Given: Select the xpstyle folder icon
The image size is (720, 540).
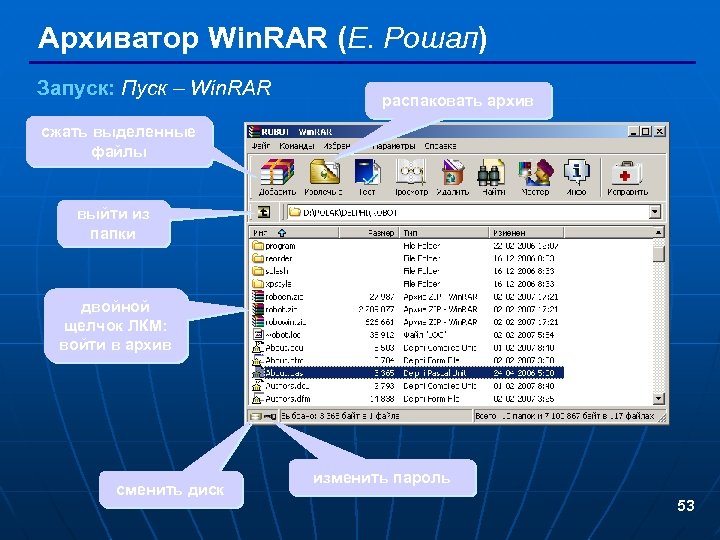Looking at the screenshot, I should (258, 284).
